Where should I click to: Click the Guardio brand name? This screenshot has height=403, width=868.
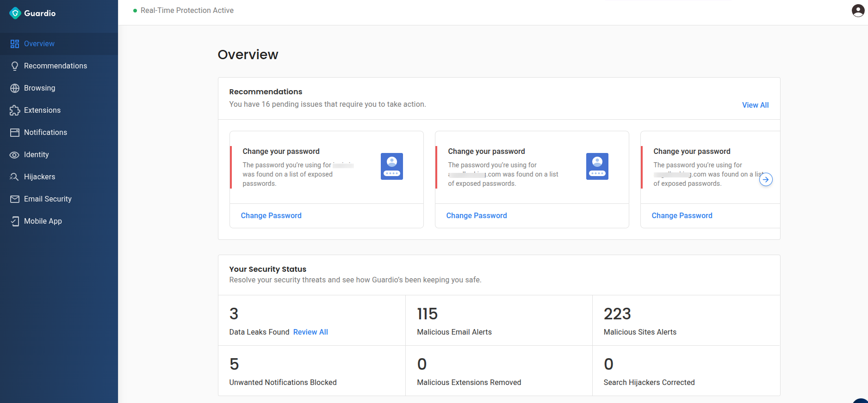click(40, 13)
